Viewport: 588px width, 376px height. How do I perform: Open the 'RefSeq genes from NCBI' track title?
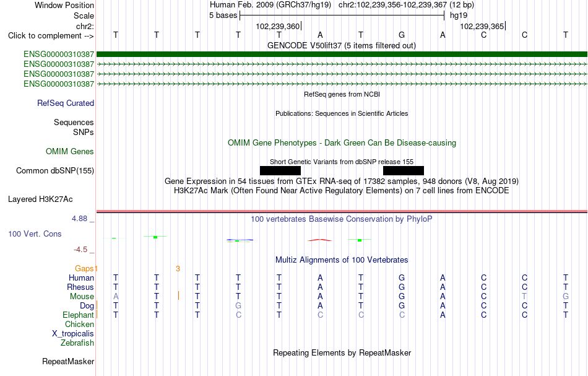click(x=342, y=94)
